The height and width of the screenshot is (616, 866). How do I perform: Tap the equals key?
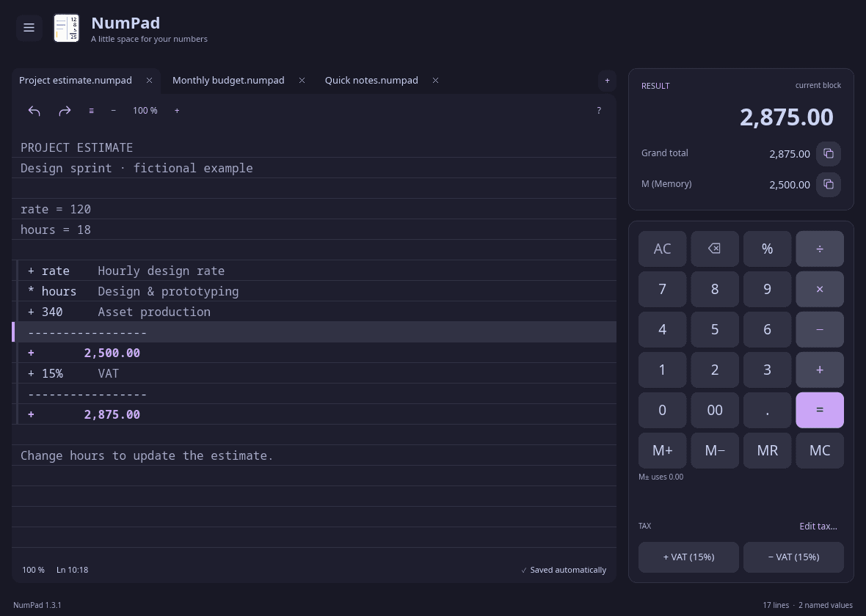click(820, 410)
